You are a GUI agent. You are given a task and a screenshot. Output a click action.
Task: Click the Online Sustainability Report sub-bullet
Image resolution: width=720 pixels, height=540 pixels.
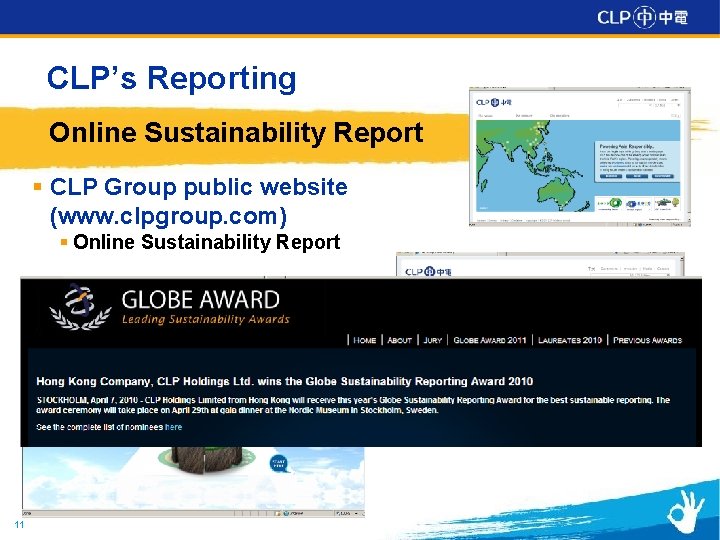point(207,242)
